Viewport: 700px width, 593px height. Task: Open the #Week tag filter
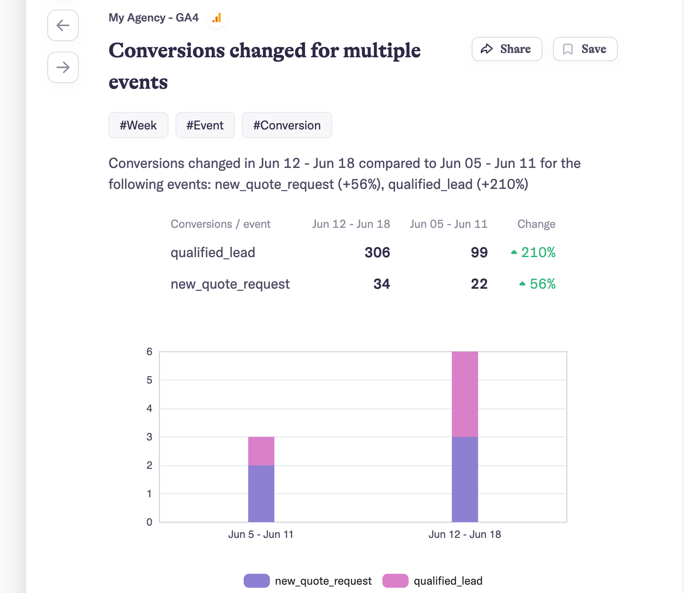[x=138, y=125]
